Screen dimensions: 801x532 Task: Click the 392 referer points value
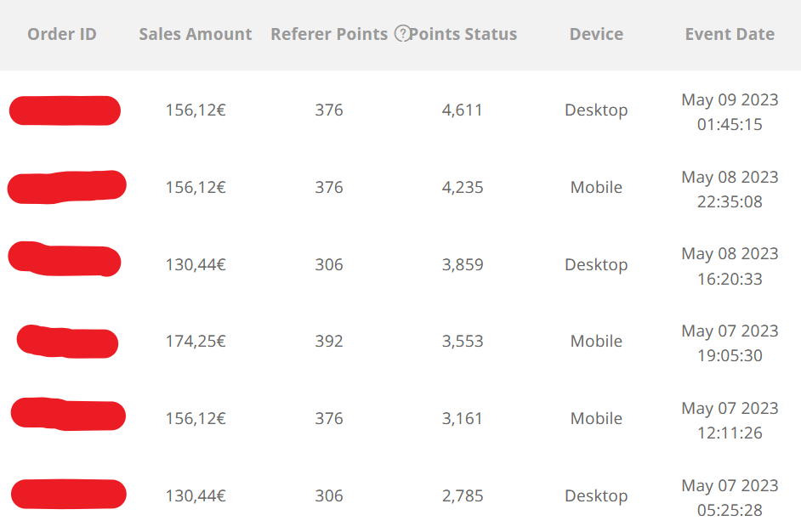coord(329,341)
